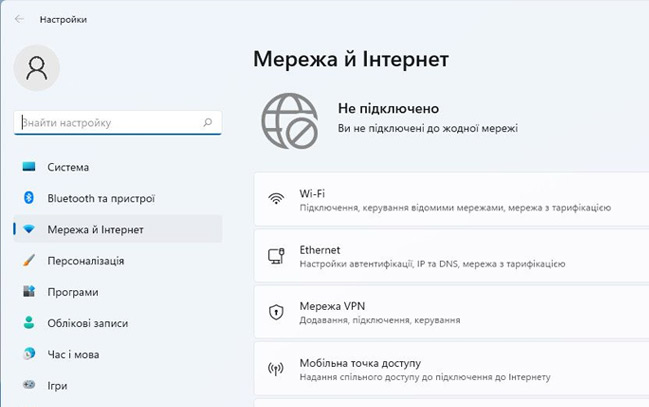Screen dimensions: 649x407
Task: Switch to Час і мова section
Action: 118,354
